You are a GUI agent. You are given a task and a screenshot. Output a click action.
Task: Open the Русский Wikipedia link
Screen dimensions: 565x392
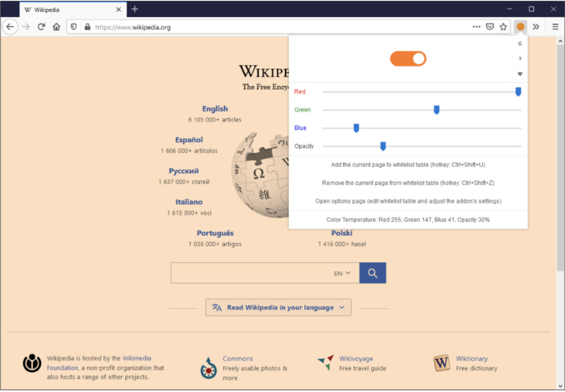point(184,171)
